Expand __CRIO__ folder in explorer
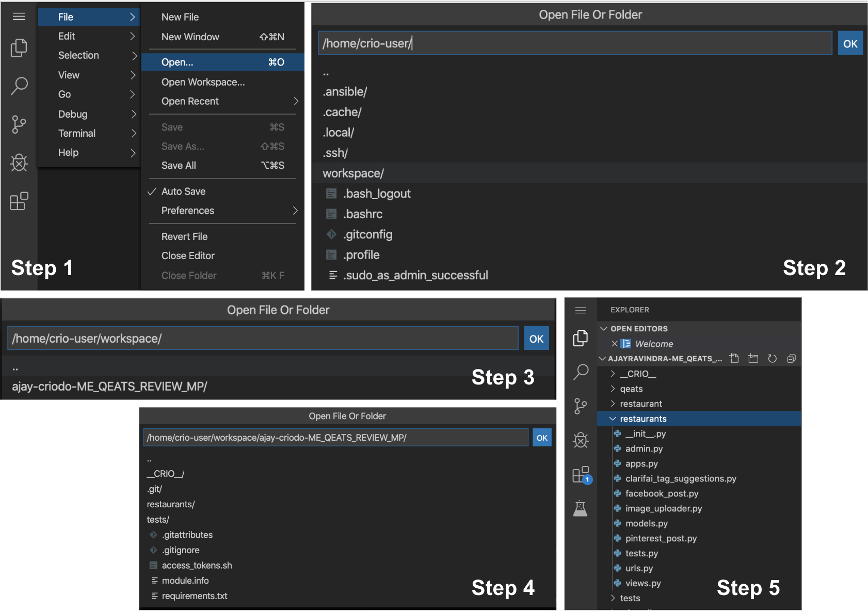The height and width of the screenshot is (611, 868). pyautogui.click(x=699, y=374)
